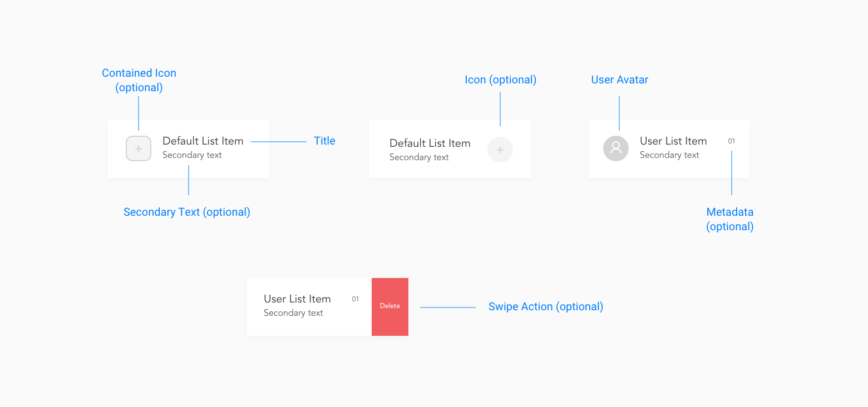Select the Default List Item title beside the contained icon

click(x=203, y=141)
